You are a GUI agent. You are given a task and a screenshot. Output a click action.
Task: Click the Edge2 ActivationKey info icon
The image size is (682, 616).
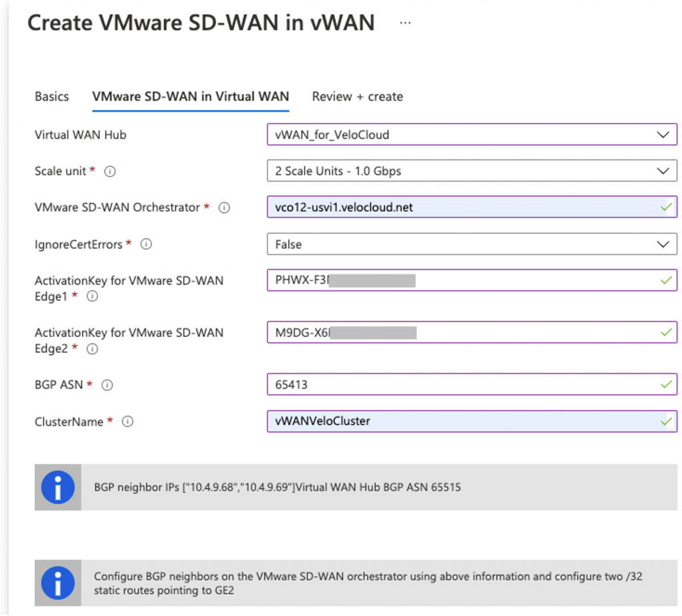(92, 349)
